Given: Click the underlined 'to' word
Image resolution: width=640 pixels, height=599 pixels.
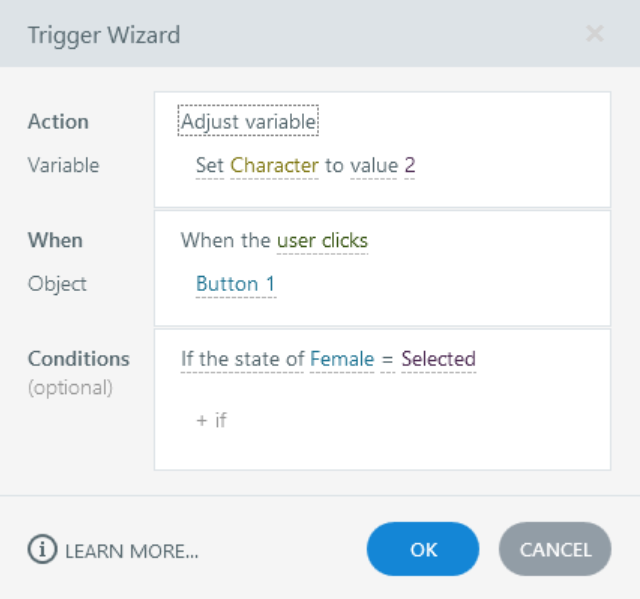Looking at the screenshot, I should 334,166.
